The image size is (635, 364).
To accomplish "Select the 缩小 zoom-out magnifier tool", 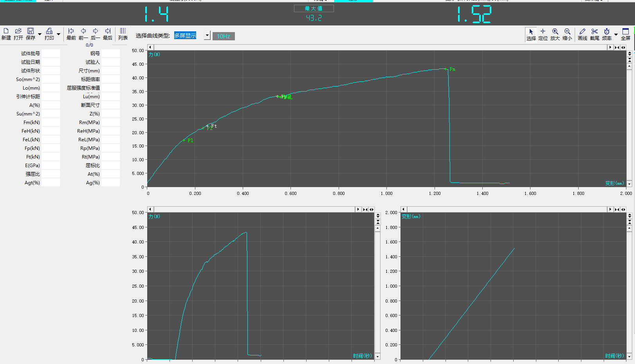I will pos(567,34).
